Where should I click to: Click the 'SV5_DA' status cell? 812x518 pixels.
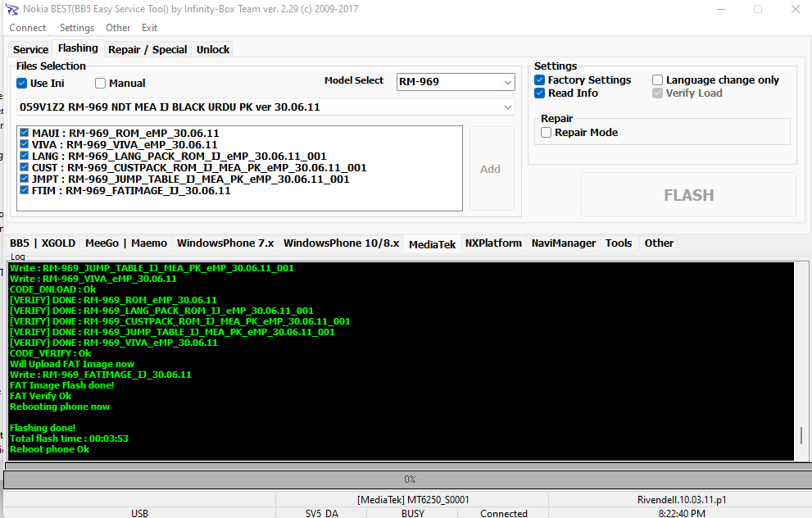(321, 513)
